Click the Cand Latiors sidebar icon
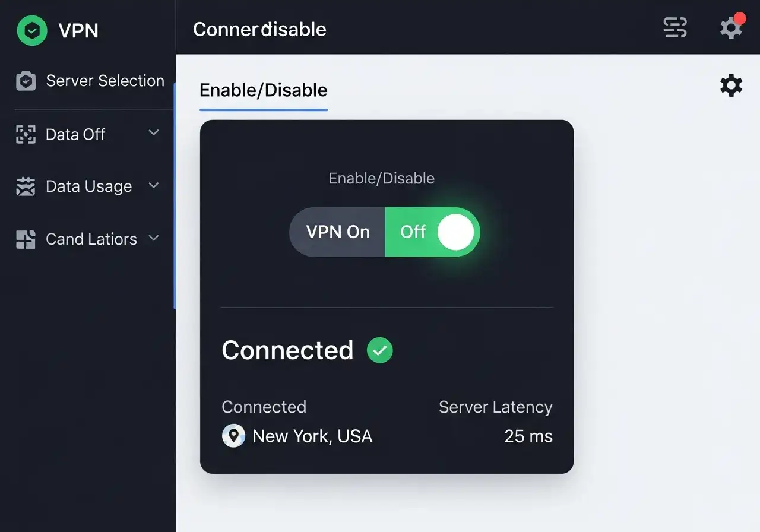Screen dimensions: 760x532 pyautogui.click(x=25, y=239)
